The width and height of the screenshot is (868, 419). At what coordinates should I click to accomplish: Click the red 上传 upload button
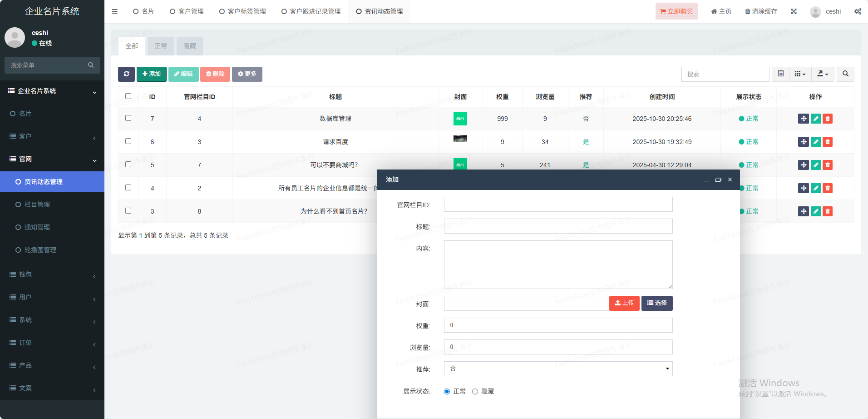(624, 303)
